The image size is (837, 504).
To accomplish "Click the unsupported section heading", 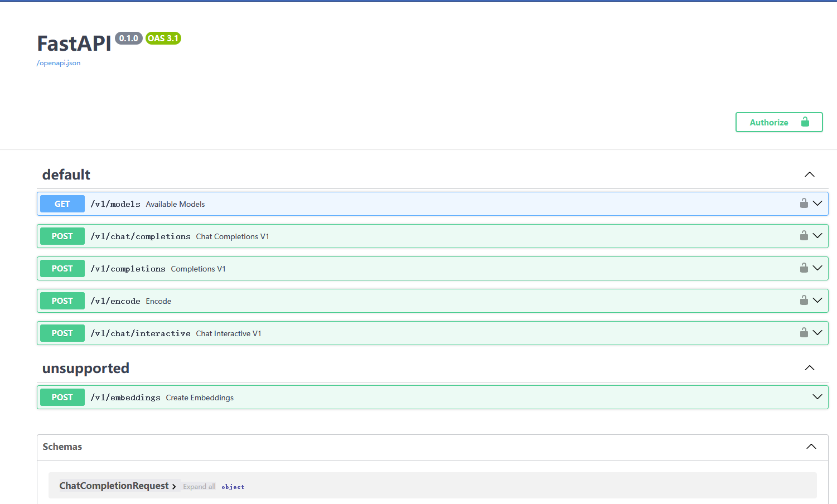I will (x=86, y=369).
